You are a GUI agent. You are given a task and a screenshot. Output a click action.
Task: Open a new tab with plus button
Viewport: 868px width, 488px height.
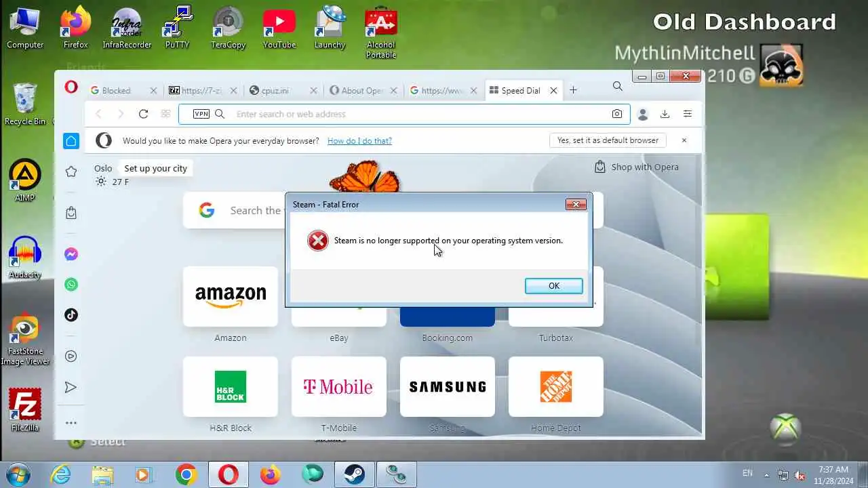pos(573,90)
